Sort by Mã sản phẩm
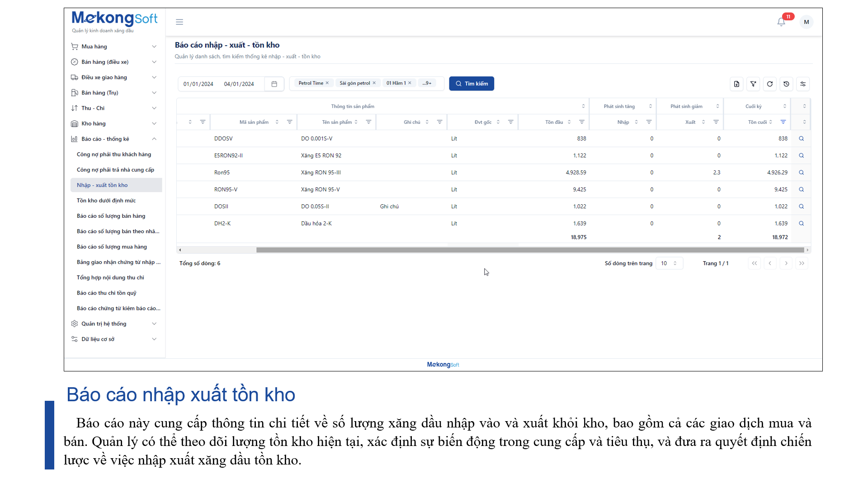This screenshot has width=868, height=488. coord(277,122)
